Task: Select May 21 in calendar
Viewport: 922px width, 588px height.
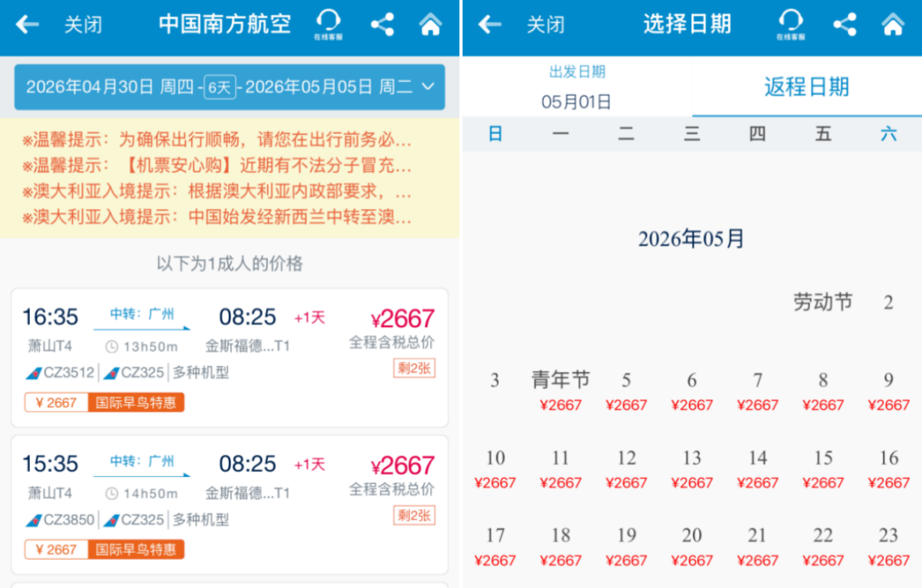Action: point(757,547)
